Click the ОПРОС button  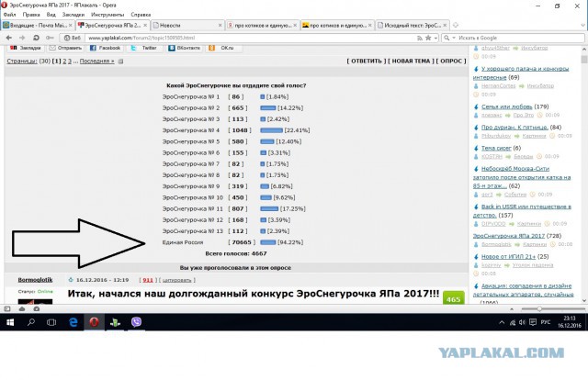(x=451, y=61)
